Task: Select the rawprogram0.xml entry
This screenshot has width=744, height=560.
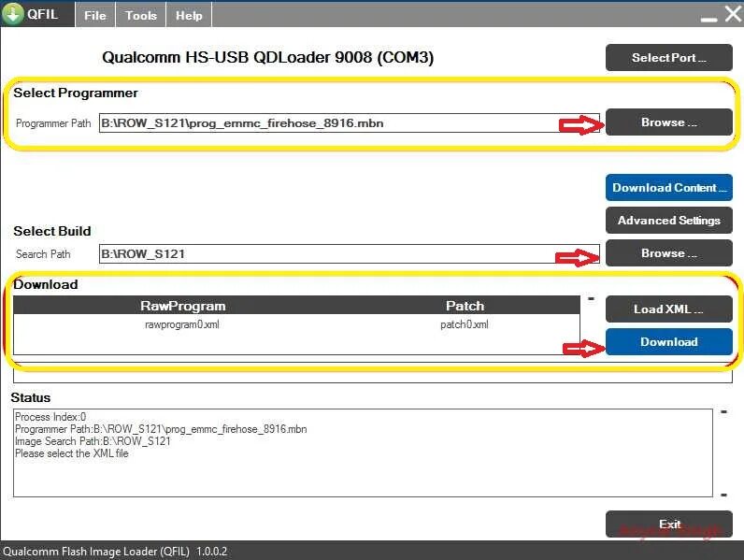Action: tap(182, 324)
